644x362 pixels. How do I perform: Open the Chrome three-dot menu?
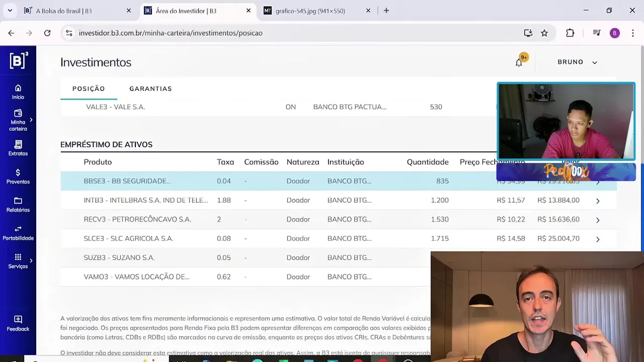coord(633,33)
